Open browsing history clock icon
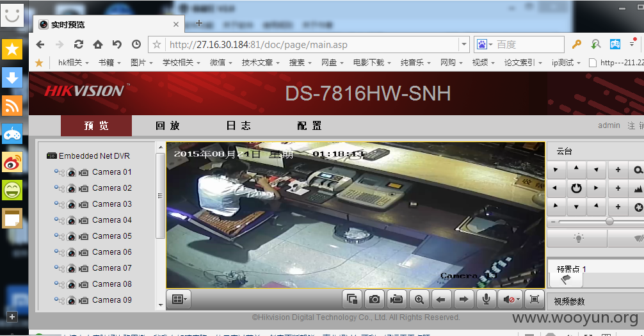 click(x=136, y=44)
